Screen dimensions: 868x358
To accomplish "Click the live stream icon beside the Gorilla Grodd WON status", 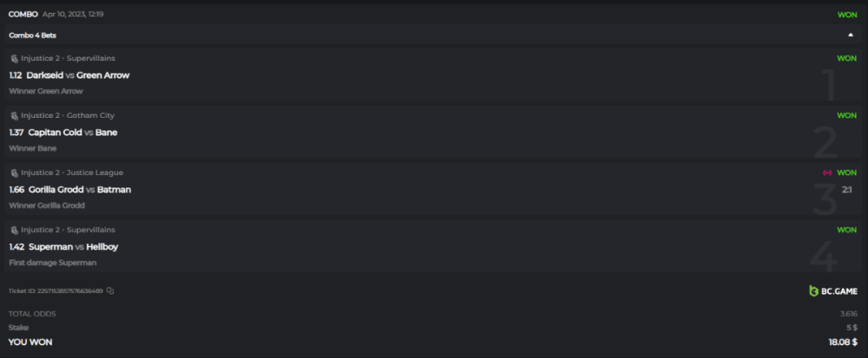I will pyautogui.click(x=827, y=172).
